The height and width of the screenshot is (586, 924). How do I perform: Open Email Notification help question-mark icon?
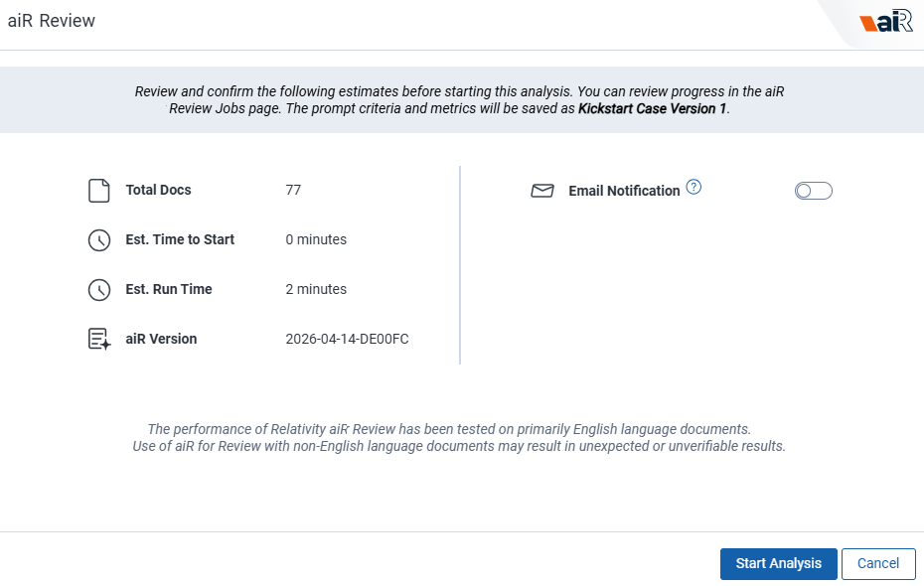coord(693,188)
